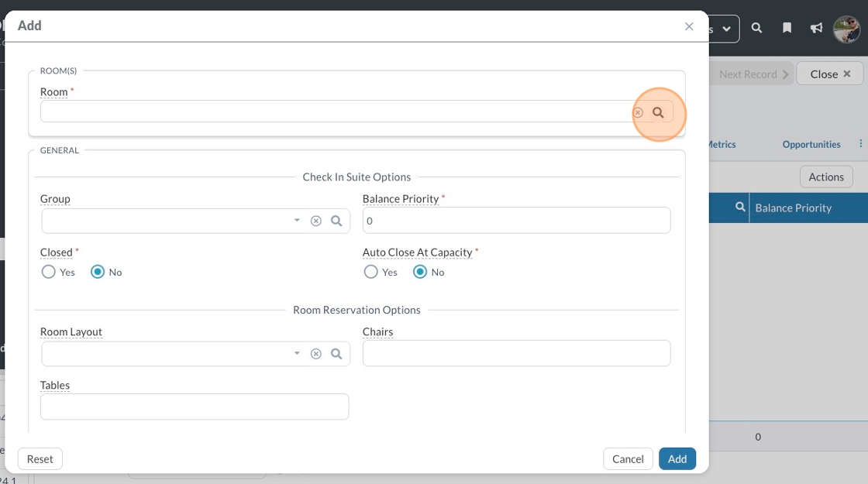This screenshot has width=868, height=484.
Task: Open the Room lookup search icon
Action: click(x=658, y=112)
